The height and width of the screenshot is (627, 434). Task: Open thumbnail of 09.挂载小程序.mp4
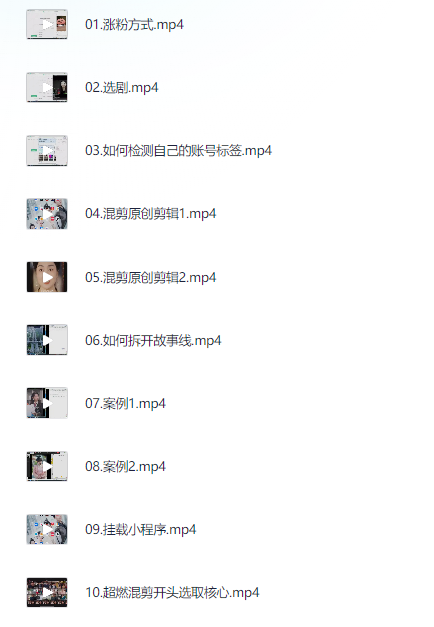tap(47, 529)
